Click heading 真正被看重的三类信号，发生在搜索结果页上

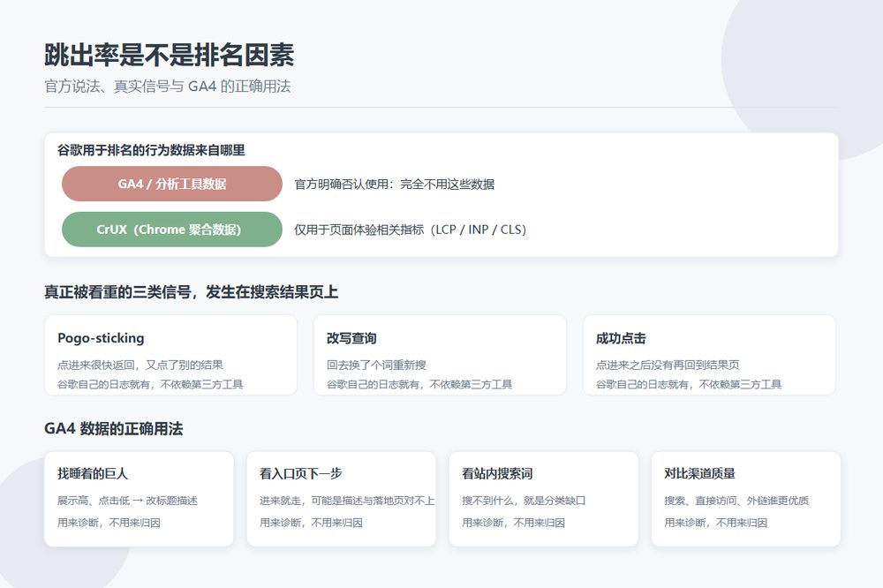[191, 291]
